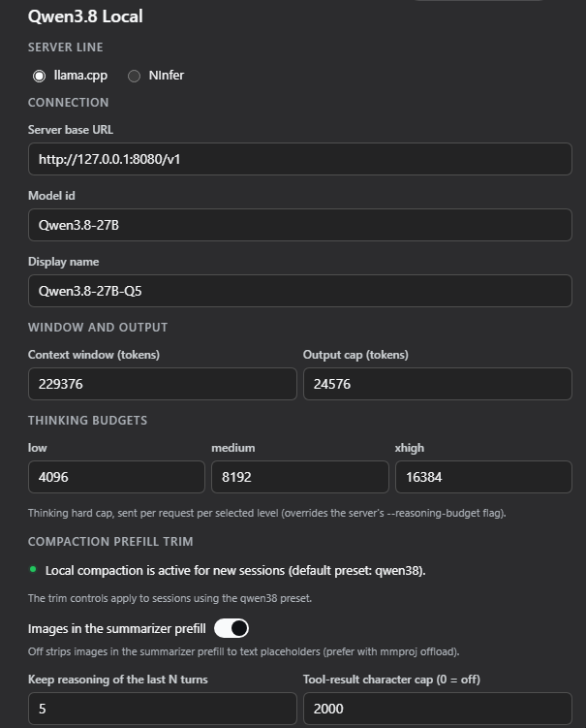
Task: Click the 'Thinking hard cap' help text
Action: [266, 513]
